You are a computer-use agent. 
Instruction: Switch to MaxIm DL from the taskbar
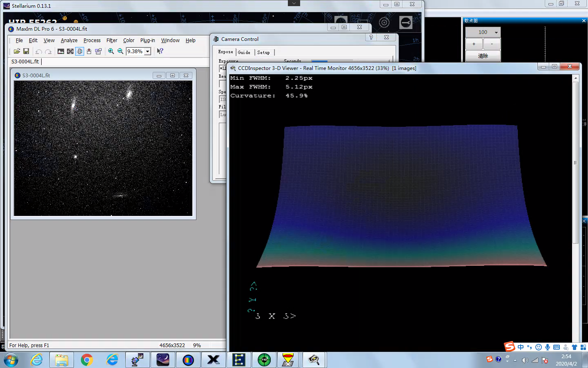pyautogui.click(x=188, y=360)
